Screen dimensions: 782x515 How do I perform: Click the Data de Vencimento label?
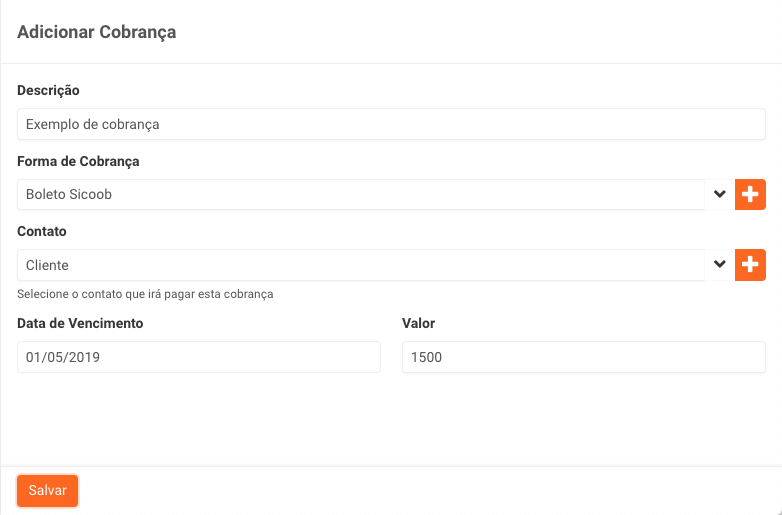(x=80, y=323)
